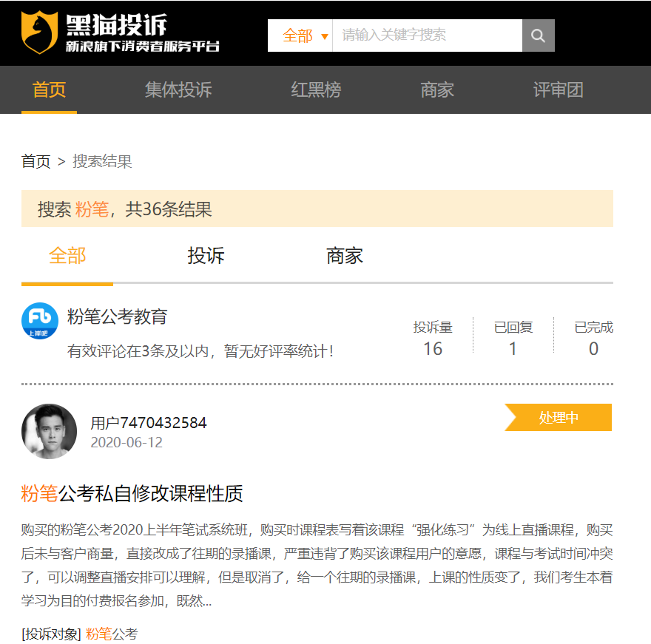Go to the 首页 navigation tab
Viewport: 651px width, 644px height.
point(49,90)
